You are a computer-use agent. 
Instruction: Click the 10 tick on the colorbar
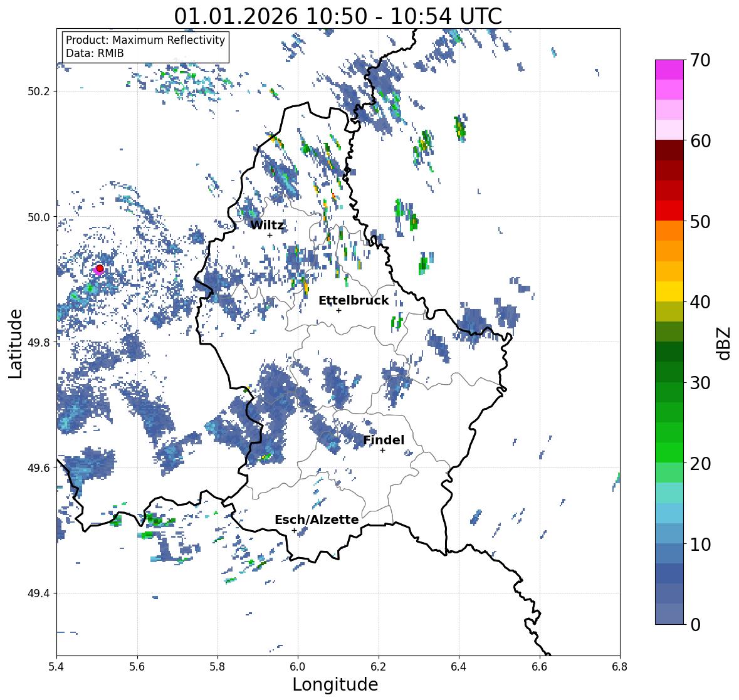(700, 544)
